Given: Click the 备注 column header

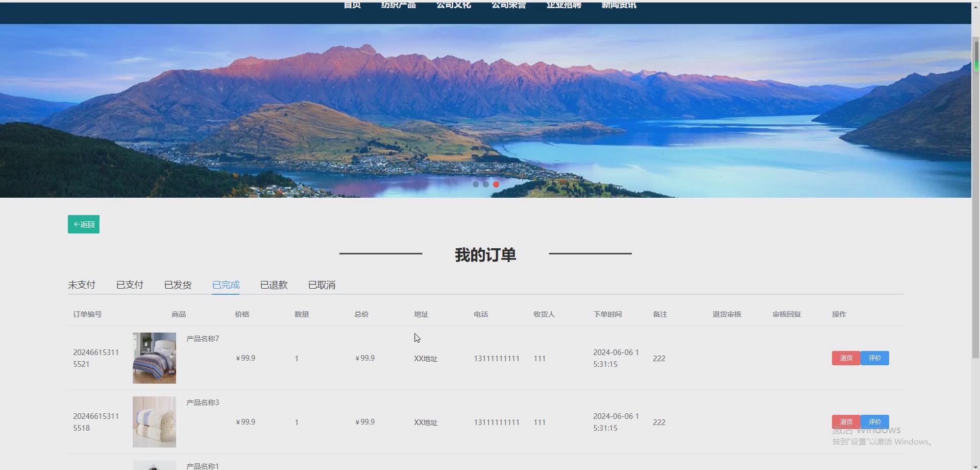Looking at the screenshot, I should 660,314.
